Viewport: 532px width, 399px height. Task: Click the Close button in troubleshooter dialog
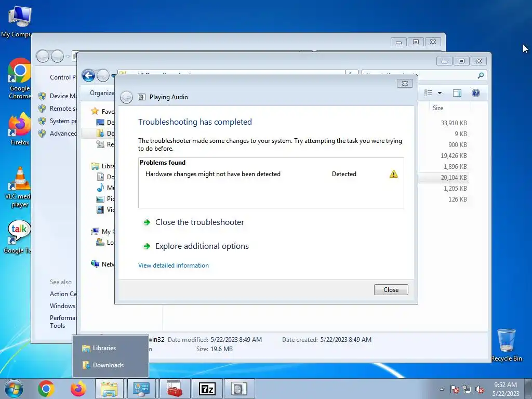click(391, 290)
